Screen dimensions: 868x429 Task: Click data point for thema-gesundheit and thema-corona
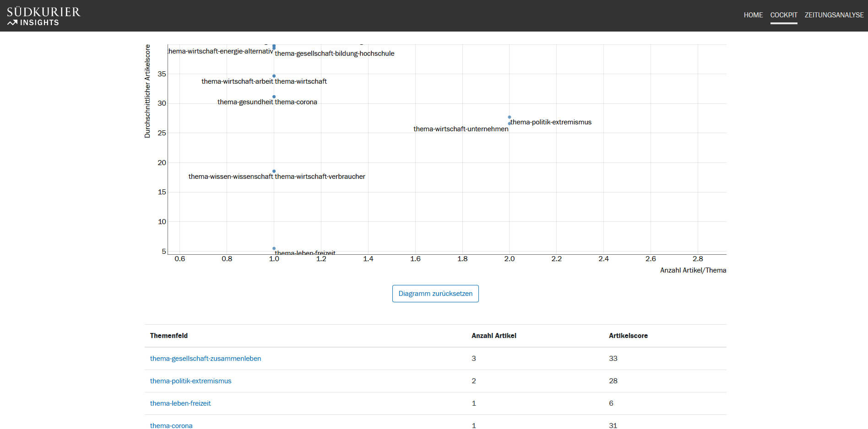(274, 97)
